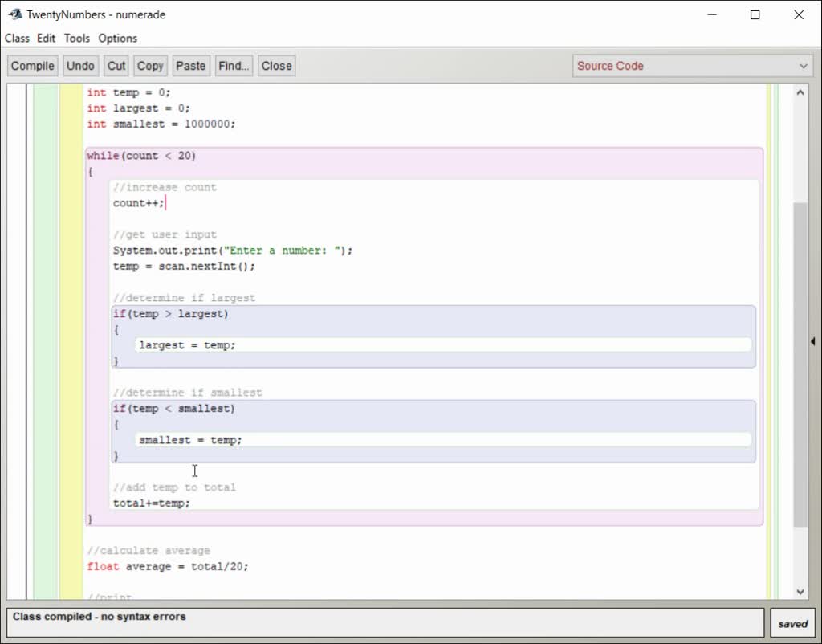Open the Find... search panel
Screen dimensions: 822x644
pos(234,66)
